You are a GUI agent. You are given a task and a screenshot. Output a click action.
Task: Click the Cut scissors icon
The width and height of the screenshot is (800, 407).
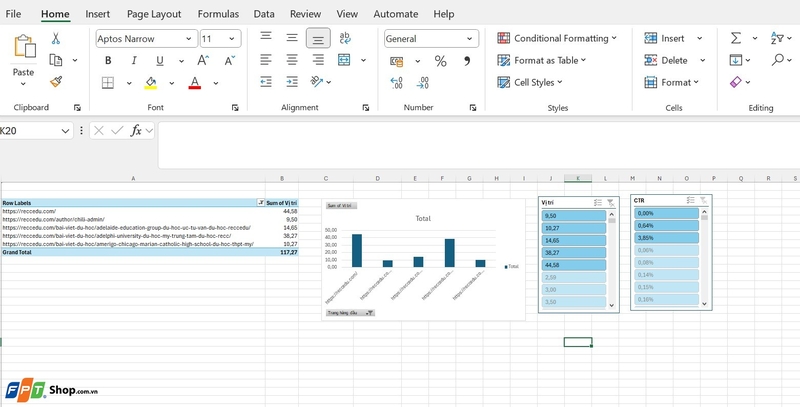click(x=56, y=38)
